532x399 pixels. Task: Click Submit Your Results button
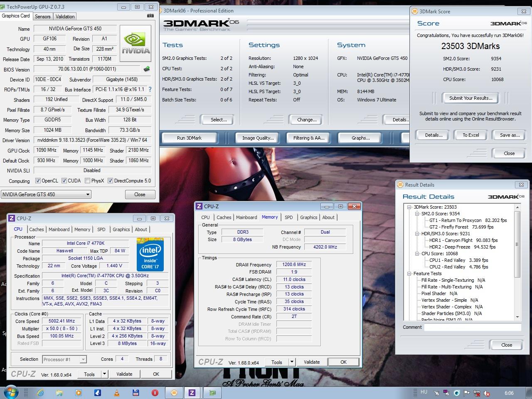(470, 98)
